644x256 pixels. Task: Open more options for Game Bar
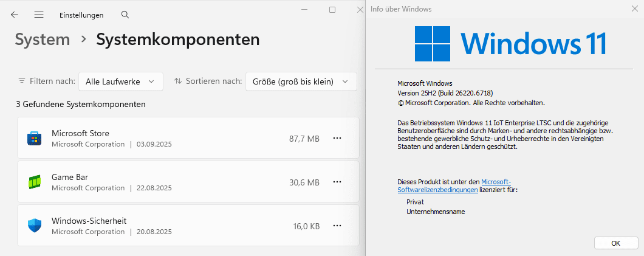coord(338,182)
